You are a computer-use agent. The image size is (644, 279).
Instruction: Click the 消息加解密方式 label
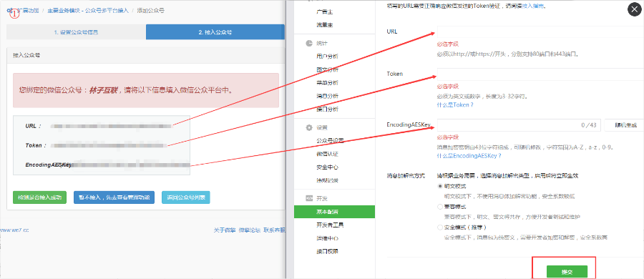click(406, 175)
